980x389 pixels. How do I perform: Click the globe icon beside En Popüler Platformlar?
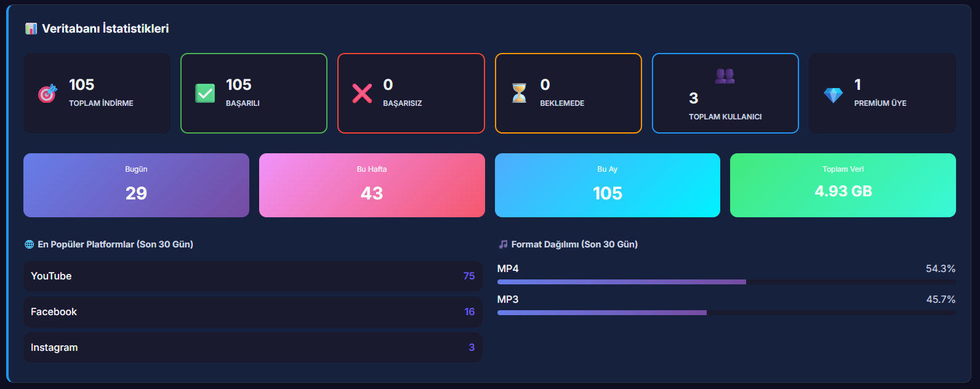(x=29, y=244)
